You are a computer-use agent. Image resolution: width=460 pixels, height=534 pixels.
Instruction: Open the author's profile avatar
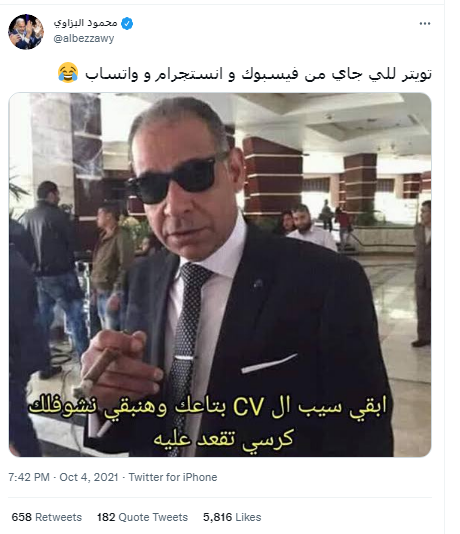coord(26,32)
